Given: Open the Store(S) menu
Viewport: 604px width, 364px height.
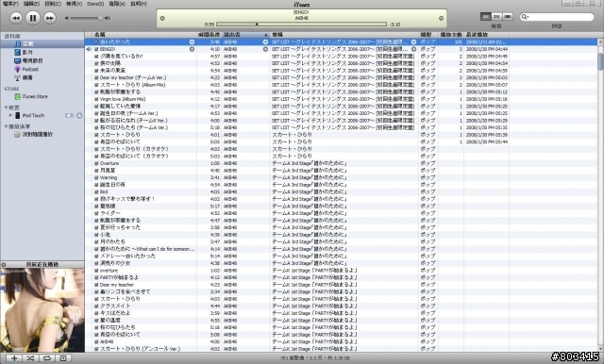Looking at the screenshot, I should click(x=95, y=4).
